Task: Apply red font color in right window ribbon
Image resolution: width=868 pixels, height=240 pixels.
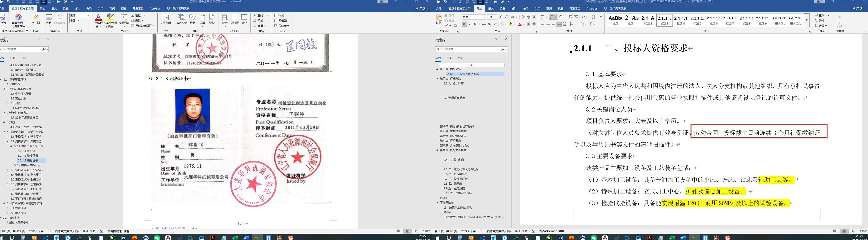Action: (520, 24)
